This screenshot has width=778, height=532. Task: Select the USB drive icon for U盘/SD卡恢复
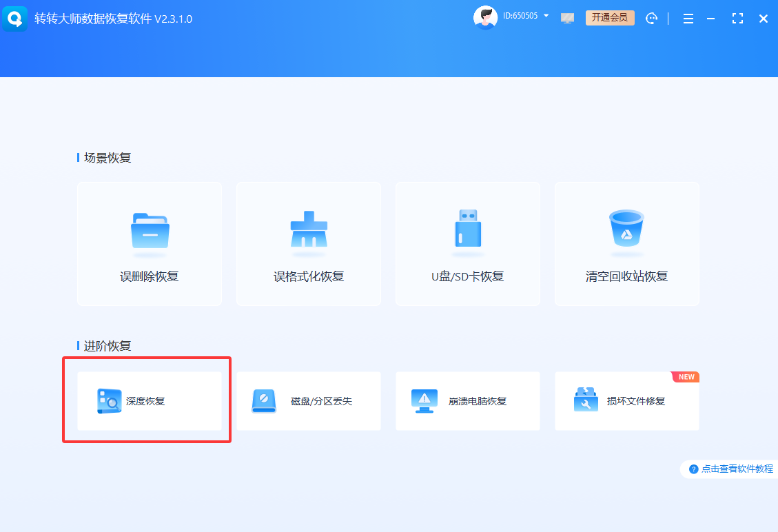tap(468, 228)
